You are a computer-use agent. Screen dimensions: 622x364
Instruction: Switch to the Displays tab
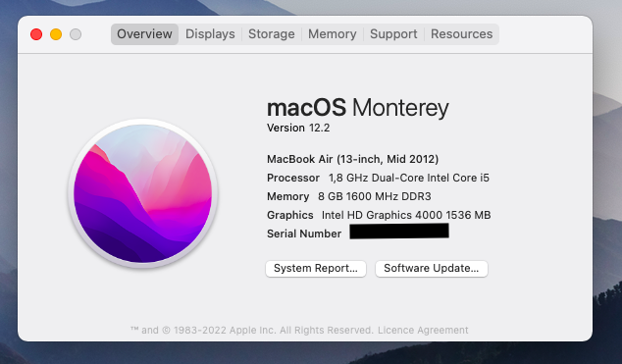coord(210,34)
